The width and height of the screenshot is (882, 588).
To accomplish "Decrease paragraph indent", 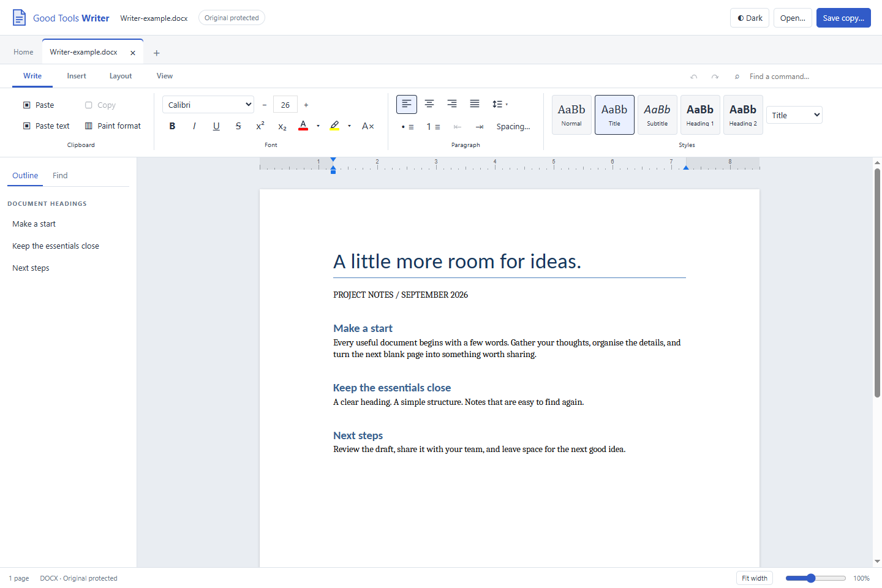I will pos(458,127).
